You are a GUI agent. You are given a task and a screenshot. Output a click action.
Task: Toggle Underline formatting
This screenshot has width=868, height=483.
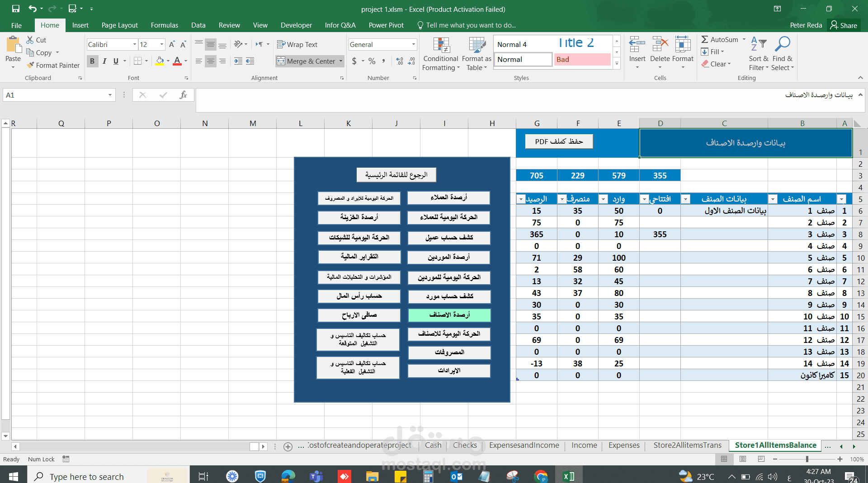[x=116, y=61]
